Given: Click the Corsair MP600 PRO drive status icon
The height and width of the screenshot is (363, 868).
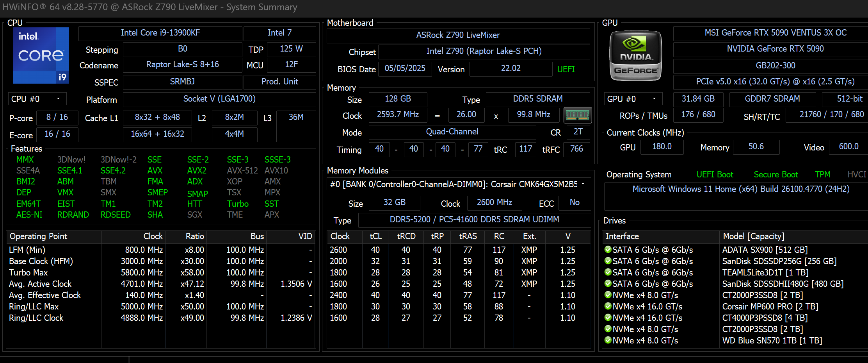Looking at the screenshot, I should 608,306.
